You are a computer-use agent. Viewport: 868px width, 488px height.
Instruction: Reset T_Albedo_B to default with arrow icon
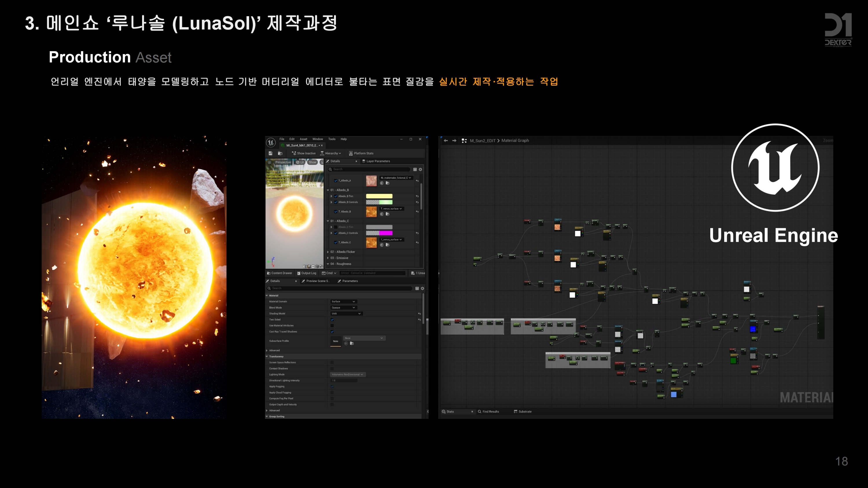point(417,211)
